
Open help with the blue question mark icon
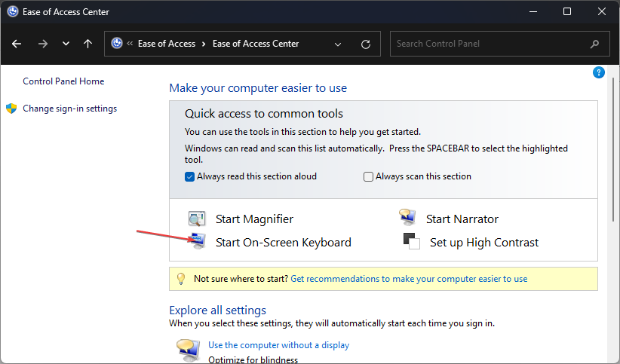[x=599, y=72]
